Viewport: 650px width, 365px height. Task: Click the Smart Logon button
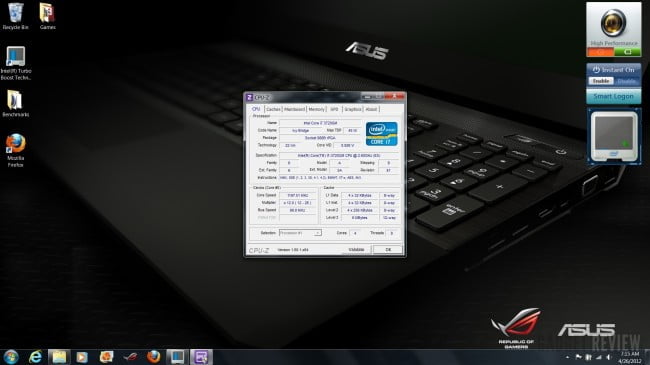(614, 96)
